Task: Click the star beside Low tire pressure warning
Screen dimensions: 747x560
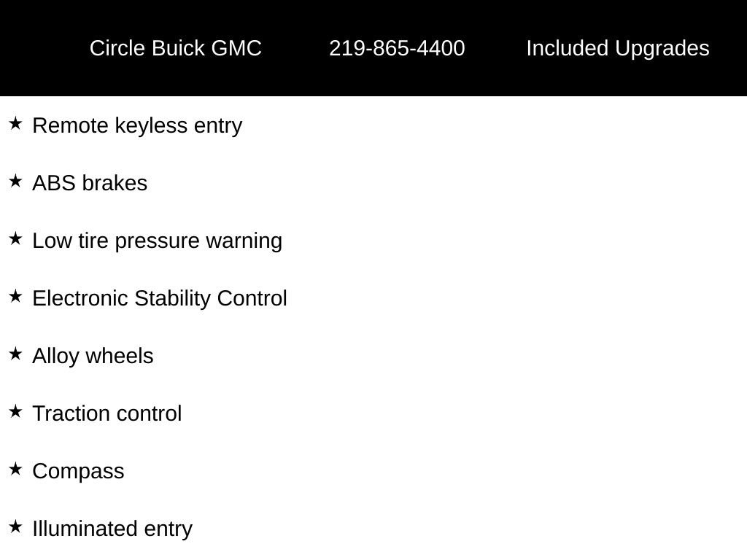Action: point(15,238)
